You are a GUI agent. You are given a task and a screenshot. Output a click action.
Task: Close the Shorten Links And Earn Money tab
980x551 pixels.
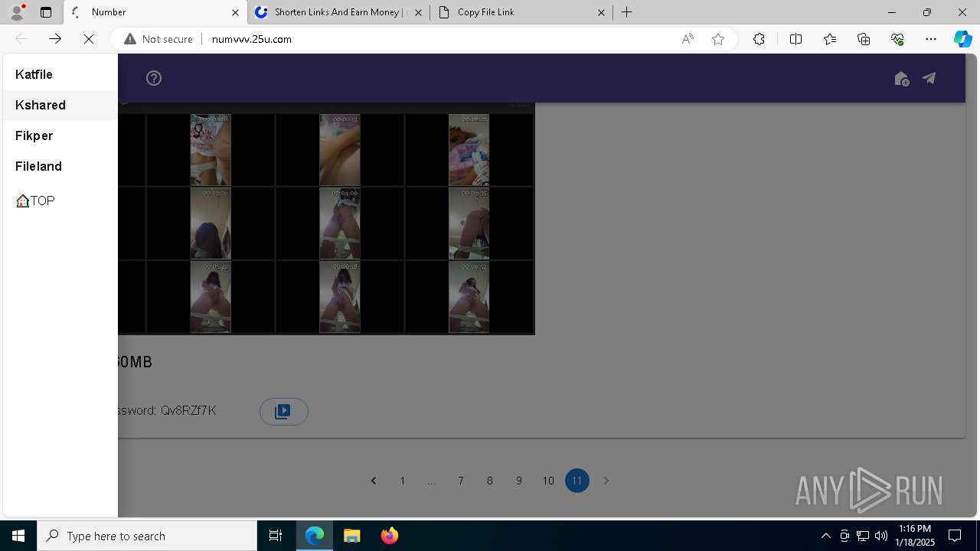(x=418, y=12)
